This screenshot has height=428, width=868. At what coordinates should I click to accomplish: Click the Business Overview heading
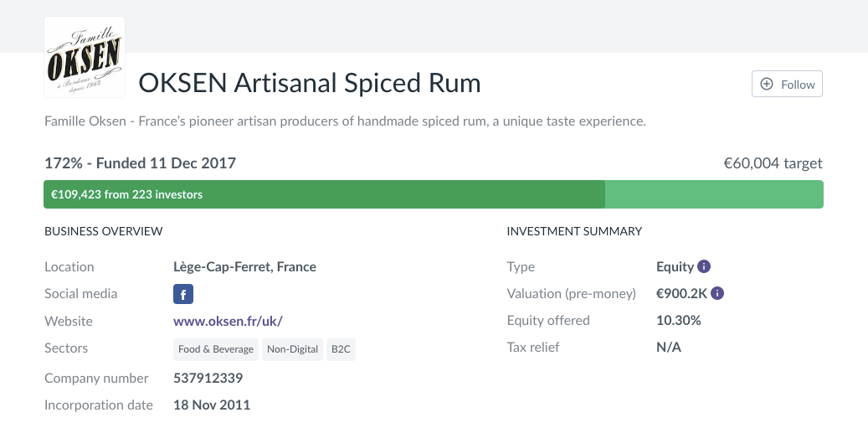point(103,230)
